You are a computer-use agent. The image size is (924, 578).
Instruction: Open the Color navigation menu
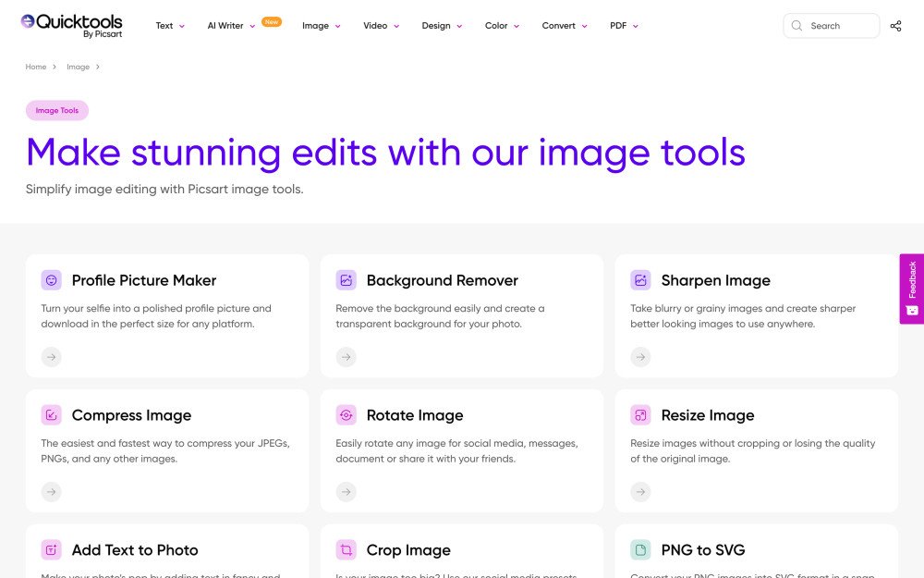[x=502, y=26]
